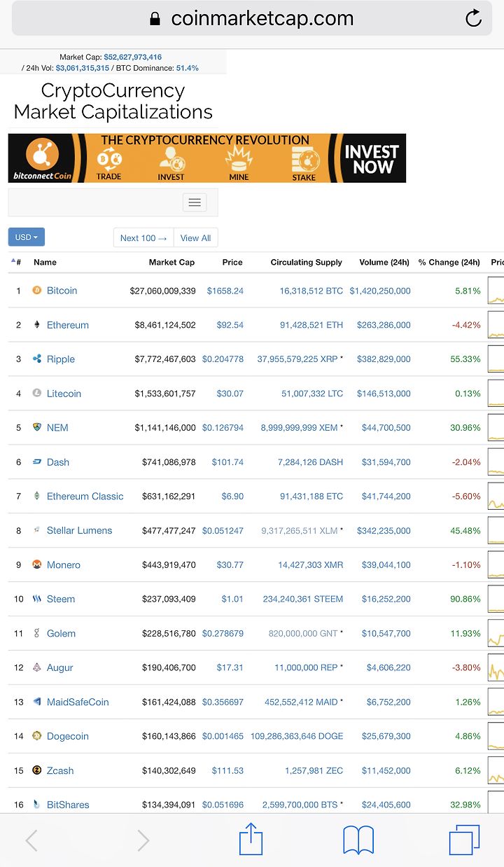The width and height of the screenshot is (504, 867).
Task: Sort by Circulating Supply column header
Action: (x=307, y=262)
